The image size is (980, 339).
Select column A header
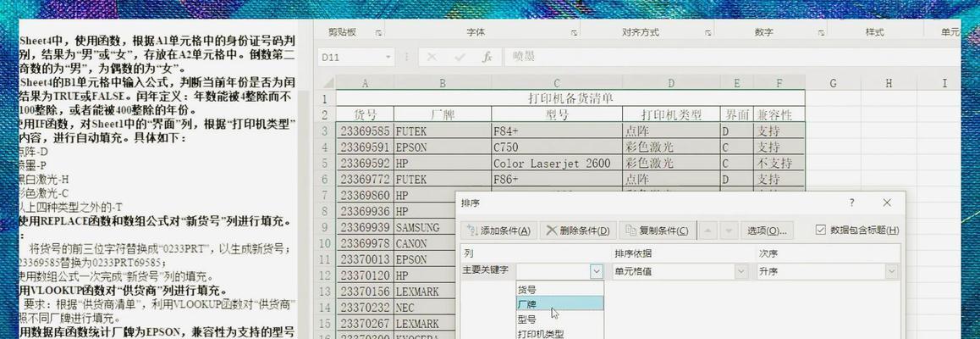coord(365,83)
